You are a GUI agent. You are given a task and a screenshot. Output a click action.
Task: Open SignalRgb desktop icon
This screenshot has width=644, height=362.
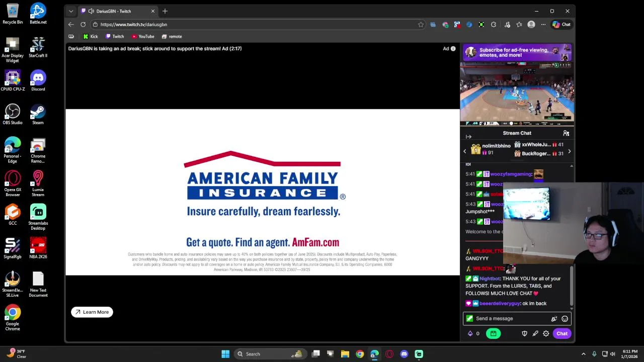point(13,248)
